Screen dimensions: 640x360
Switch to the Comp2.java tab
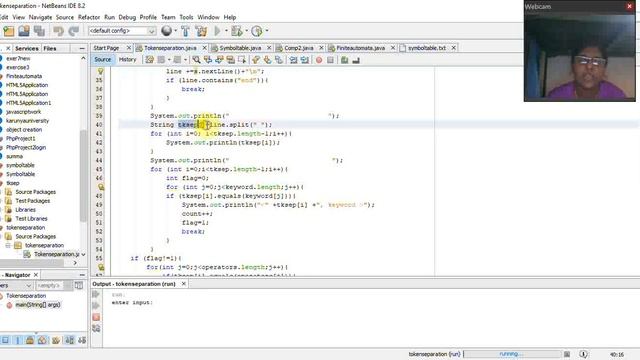[x=299, y=48]
